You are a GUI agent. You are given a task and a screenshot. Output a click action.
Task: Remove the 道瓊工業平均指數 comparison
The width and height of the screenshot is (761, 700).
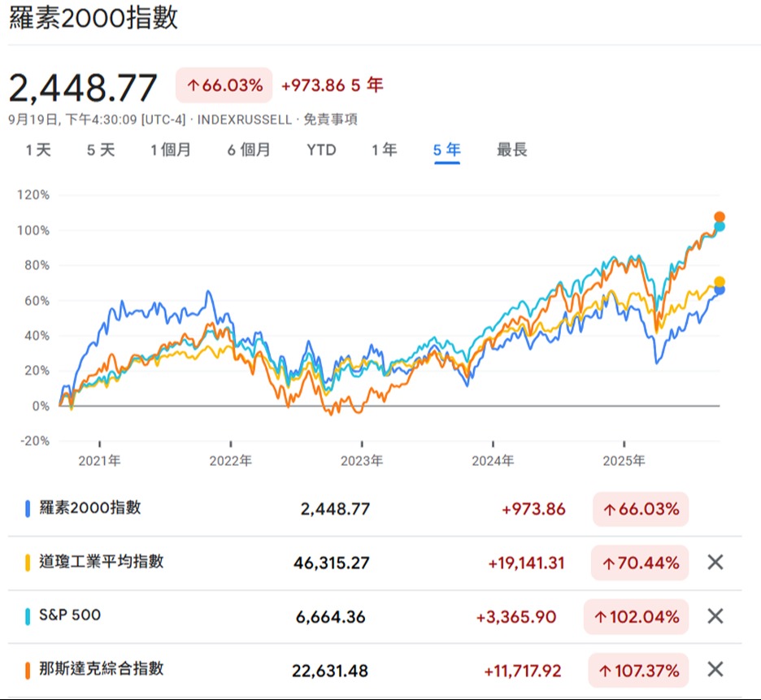716,563
